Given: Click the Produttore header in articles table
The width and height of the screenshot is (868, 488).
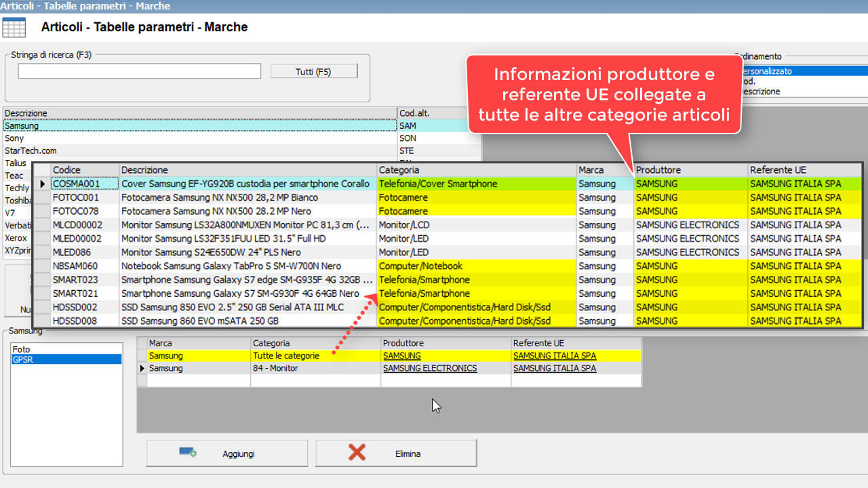Looking at the screenshot, I should click(690, 169).
